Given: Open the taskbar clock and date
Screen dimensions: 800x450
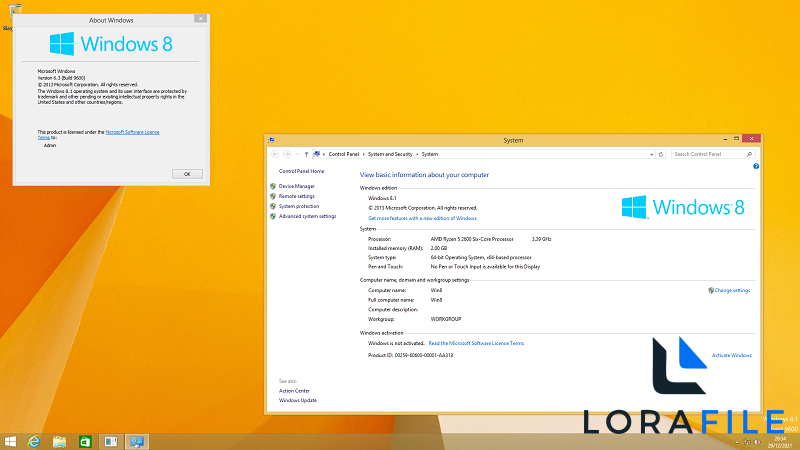Looking at the screenshot, I should (779, 442).
